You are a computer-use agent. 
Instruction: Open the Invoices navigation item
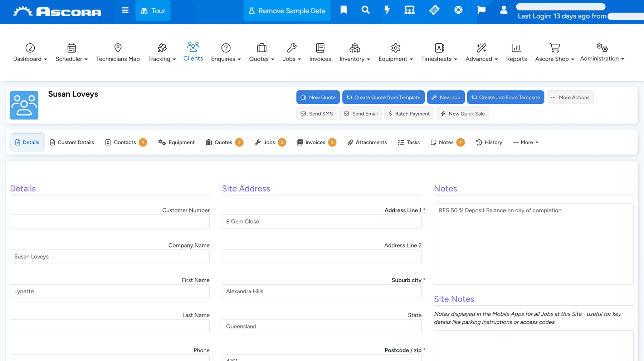tap(320, 52)
